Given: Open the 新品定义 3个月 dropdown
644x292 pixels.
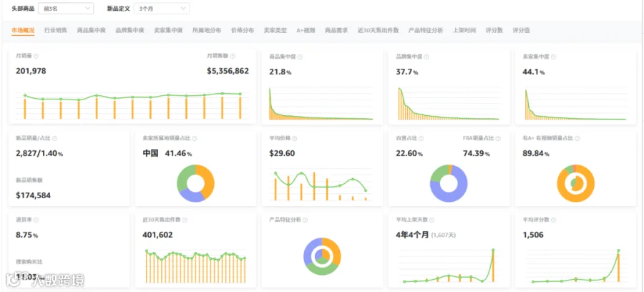Looking at the screenshot, I should tap(162, 8).
